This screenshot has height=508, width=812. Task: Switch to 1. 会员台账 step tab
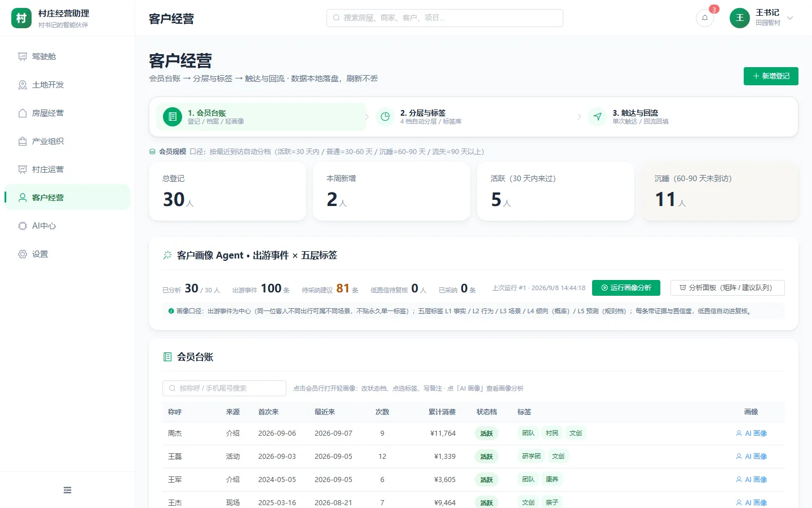coord(261,117)
